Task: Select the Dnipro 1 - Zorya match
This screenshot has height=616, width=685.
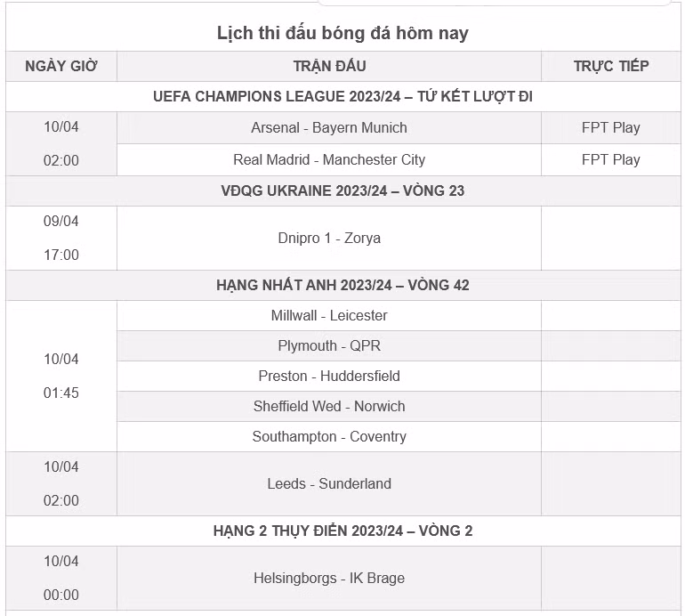Action: coord(329,239)
